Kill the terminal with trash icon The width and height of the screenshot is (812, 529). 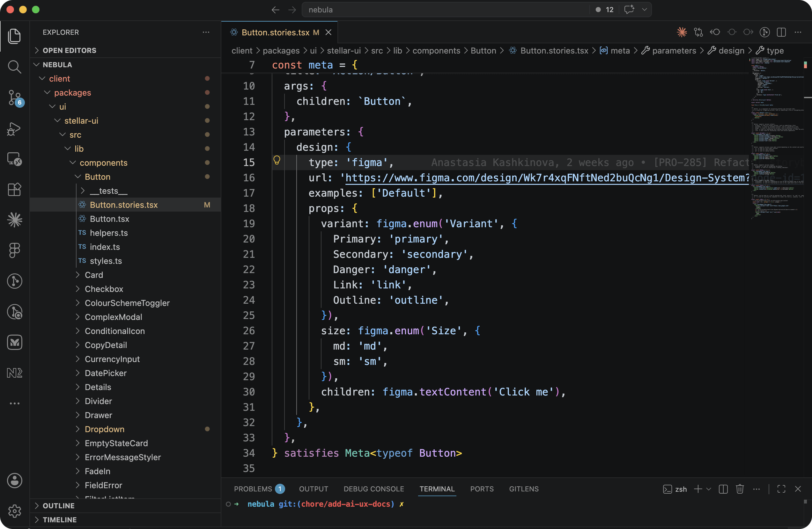[740, 489]
